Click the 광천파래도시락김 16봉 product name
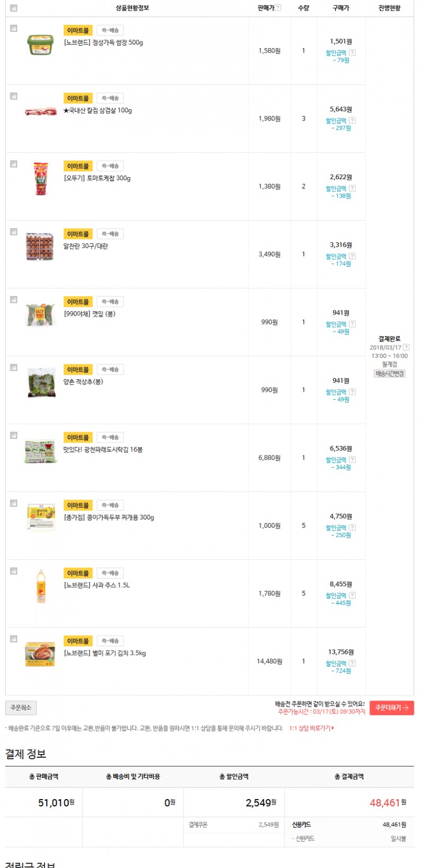Image resolution: width=424 pixels, height=868 pixels. pyautogui.click(x=103, y=450)
